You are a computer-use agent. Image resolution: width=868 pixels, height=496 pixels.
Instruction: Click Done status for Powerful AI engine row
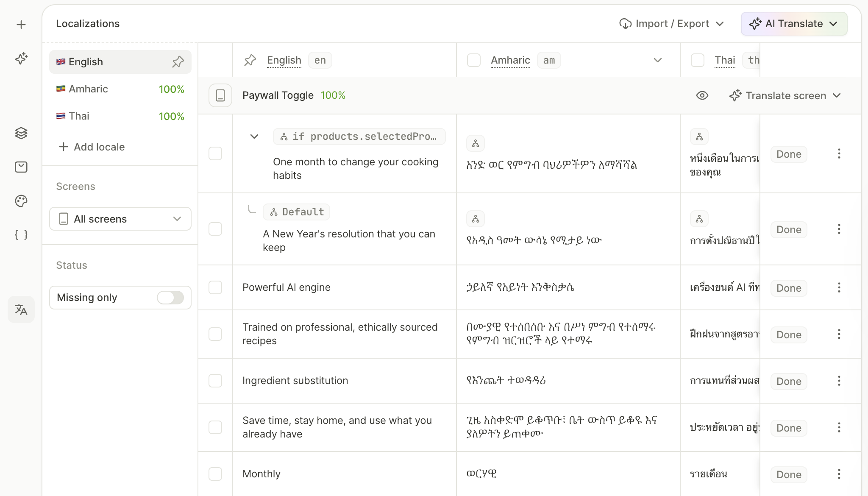[x=789, y=288]
